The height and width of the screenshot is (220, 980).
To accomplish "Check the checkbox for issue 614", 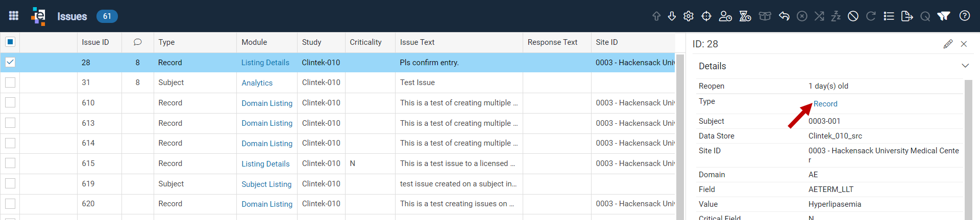I will click(x=10, y=143).
